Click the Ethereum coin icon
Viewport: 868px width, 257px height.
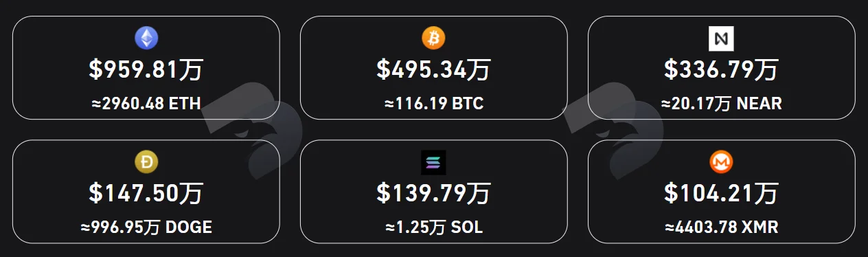click(146, 38)
